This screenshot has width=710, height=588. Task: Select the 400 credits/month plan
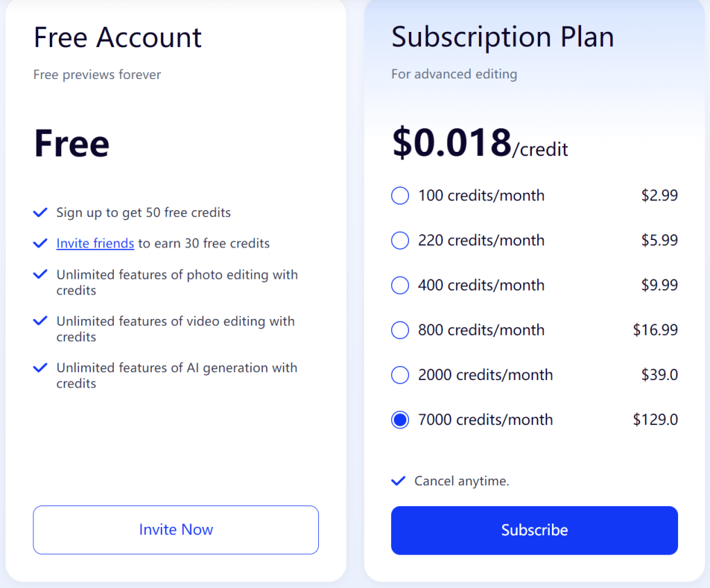click(400, 285)
